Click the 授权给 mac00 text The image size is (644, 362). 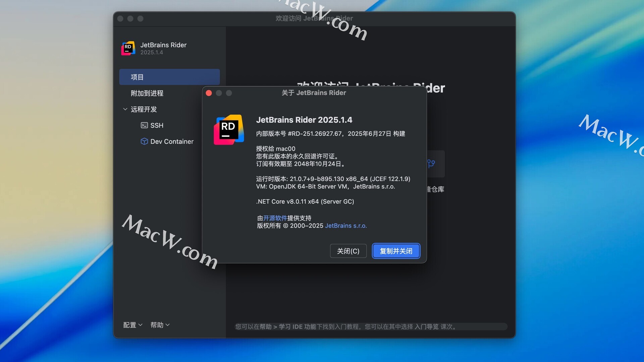tap(276, 149)
